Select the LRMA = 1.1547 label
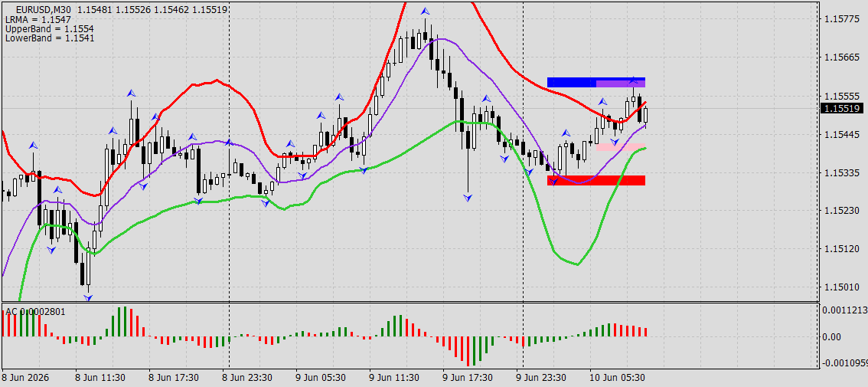The height and width of the screenshot is (387, 868). [x=38, y=19]
